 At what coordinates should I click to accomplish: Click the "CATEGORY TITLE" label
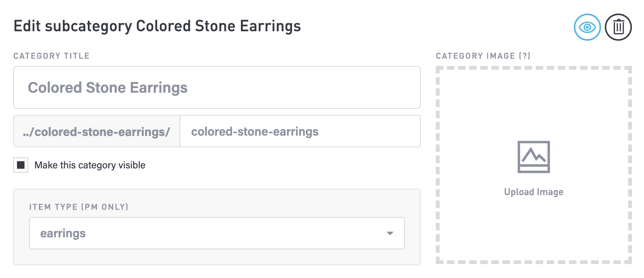point(51,56)
